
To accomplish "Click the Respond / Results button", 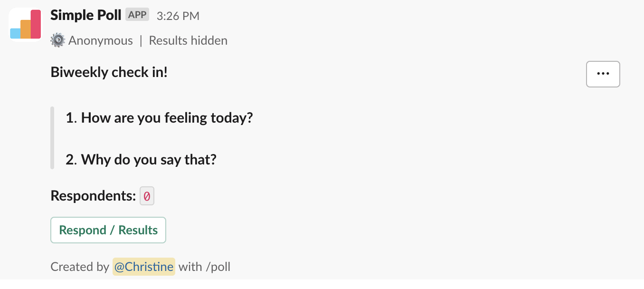I will pos(108,230).
